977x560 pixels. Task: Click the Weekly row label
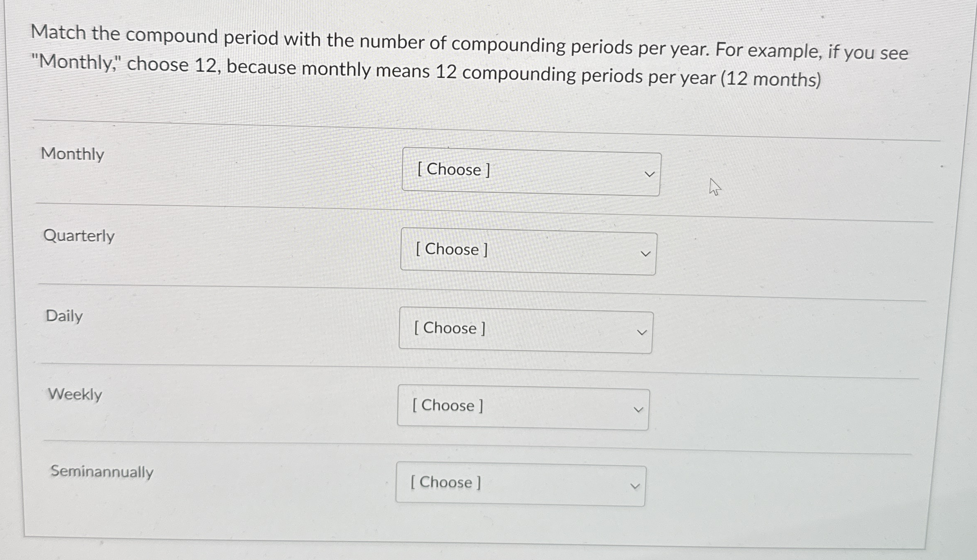(74, 394)
